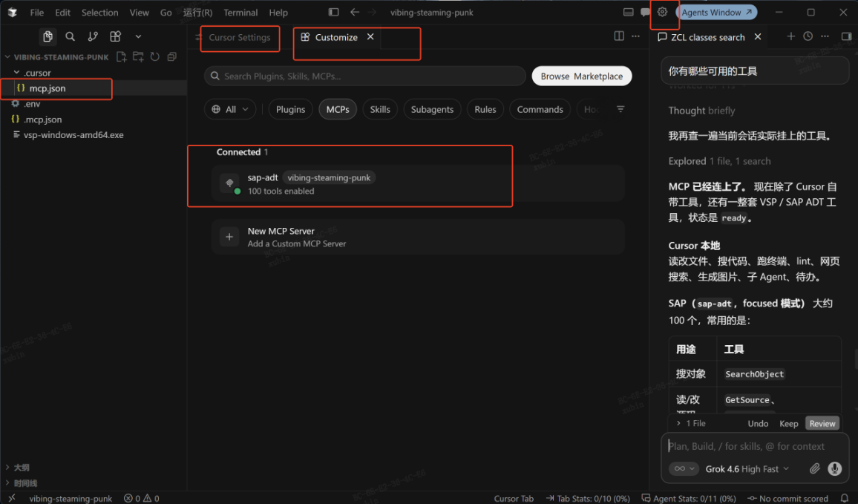Refresh the file explorer

point(155,56)
